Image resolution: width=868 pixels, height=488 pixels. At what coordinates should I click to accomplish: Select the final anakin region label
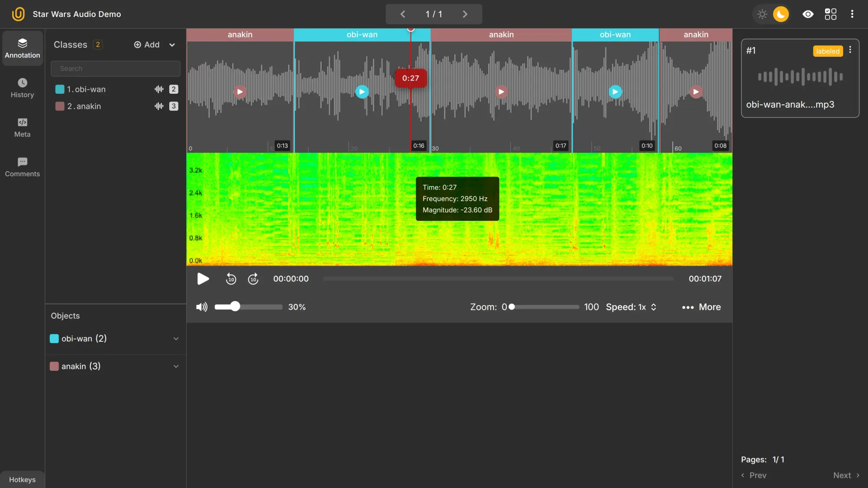[696, 35]
